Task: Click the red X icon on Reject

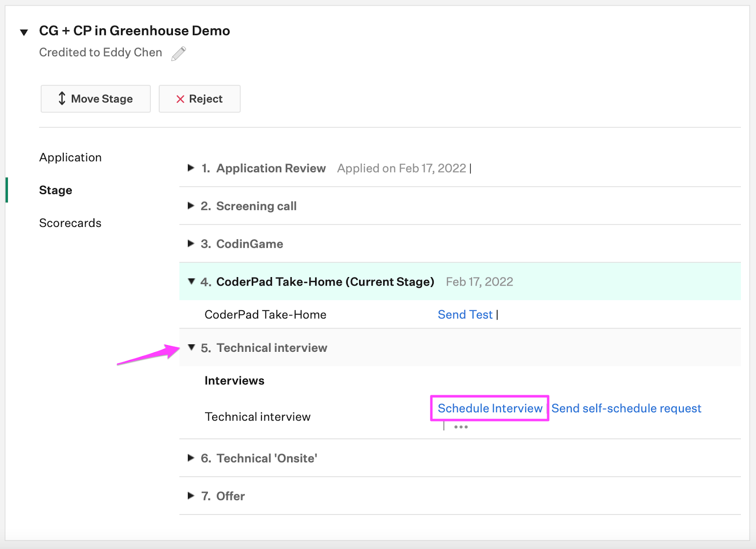Action: (x=180, y=99)
